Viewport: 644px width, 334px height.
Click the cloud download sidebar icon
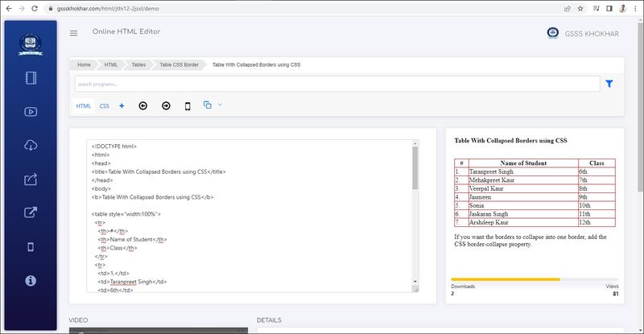pos(31,146)
